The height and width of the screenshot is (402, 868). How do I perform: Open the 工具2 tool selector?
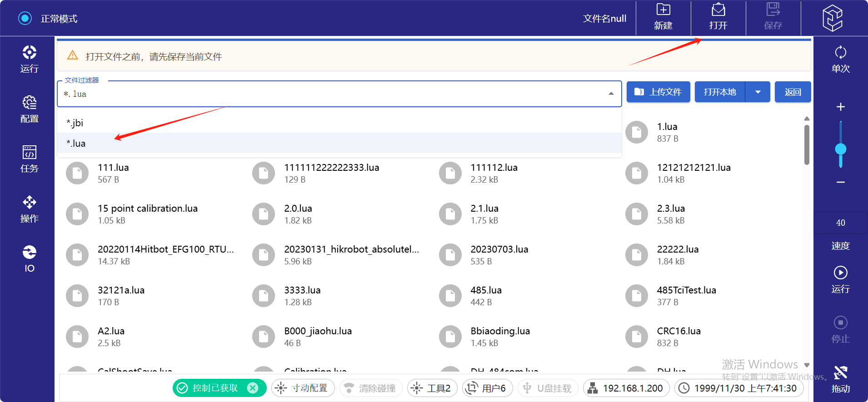432,388
